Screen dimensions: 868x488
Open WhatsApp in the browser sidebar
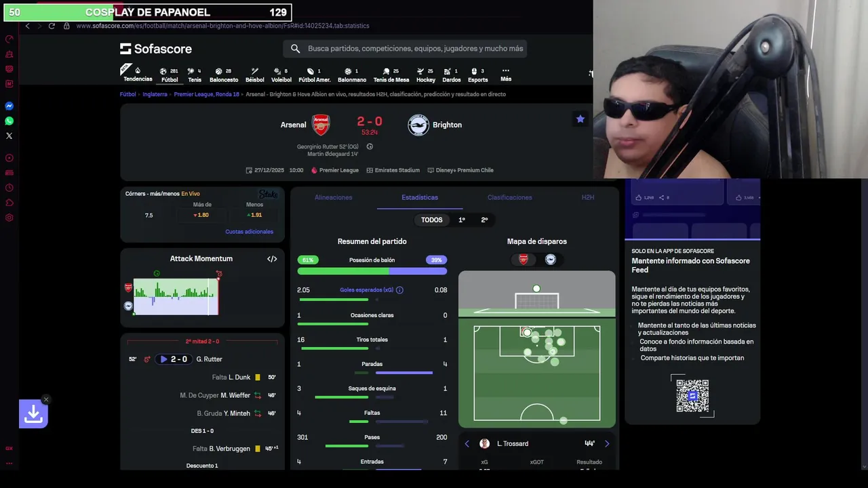tap(9, 121)
